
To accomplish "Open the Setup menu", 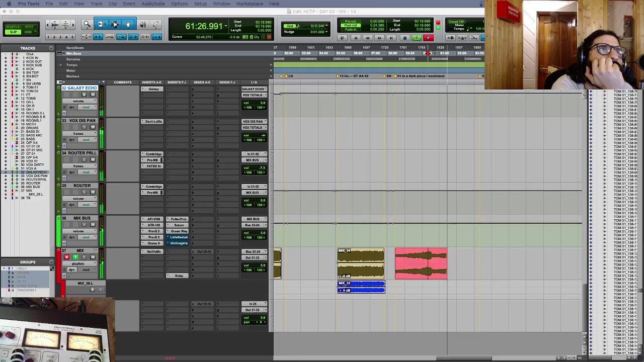I will pos(200,4).
